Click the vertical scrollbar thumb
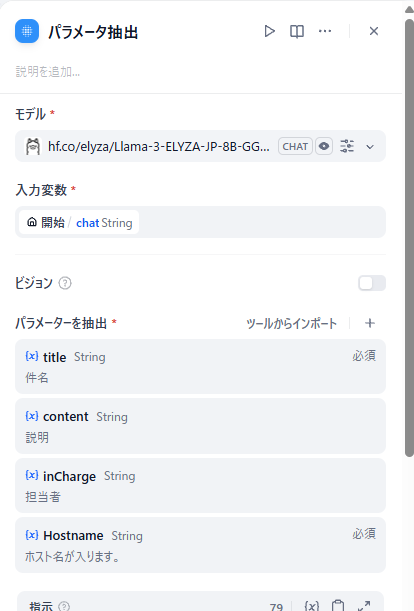The height and width of the screenshot is (611, 414). pos(409,238)
